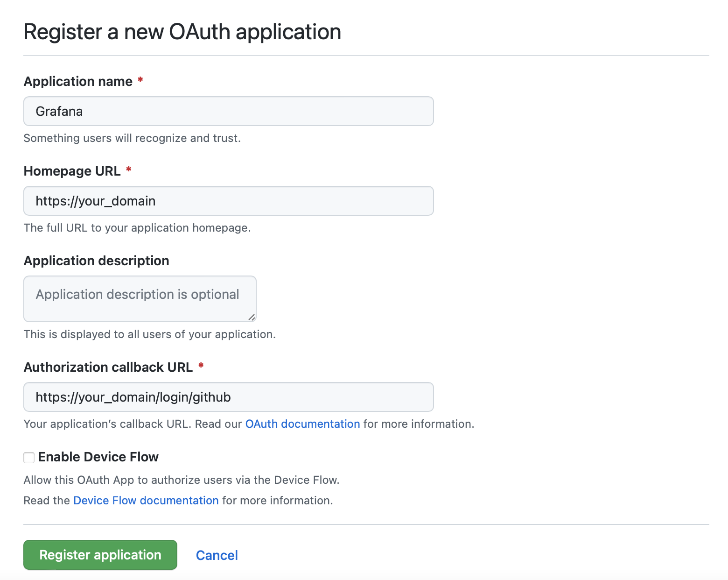Click the red asterisk beside Application name
This screenshot has height=580, width=728.
(140, 80)
